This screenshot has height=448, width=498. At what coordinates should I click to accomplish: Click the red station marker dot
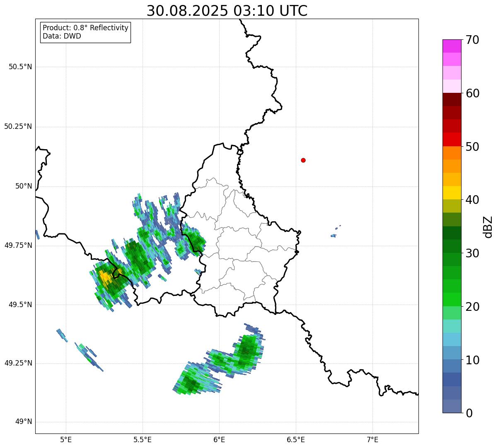303,160
